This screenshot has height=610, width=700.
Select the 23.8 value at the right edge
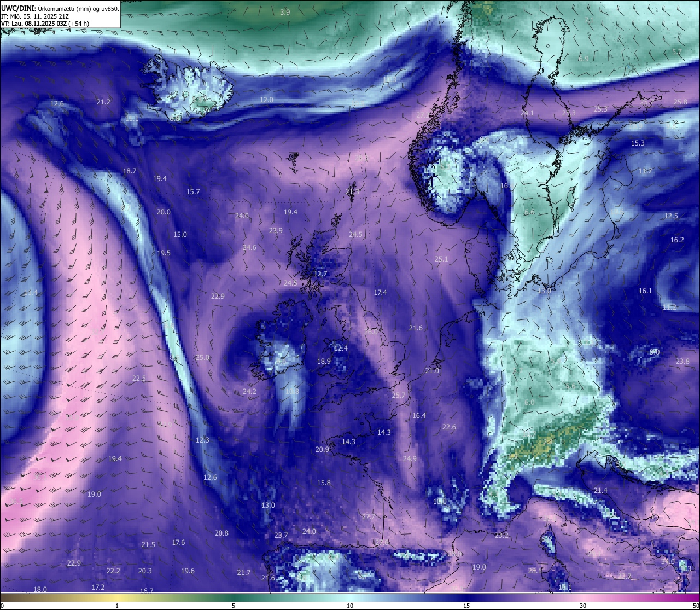[682, 361]
